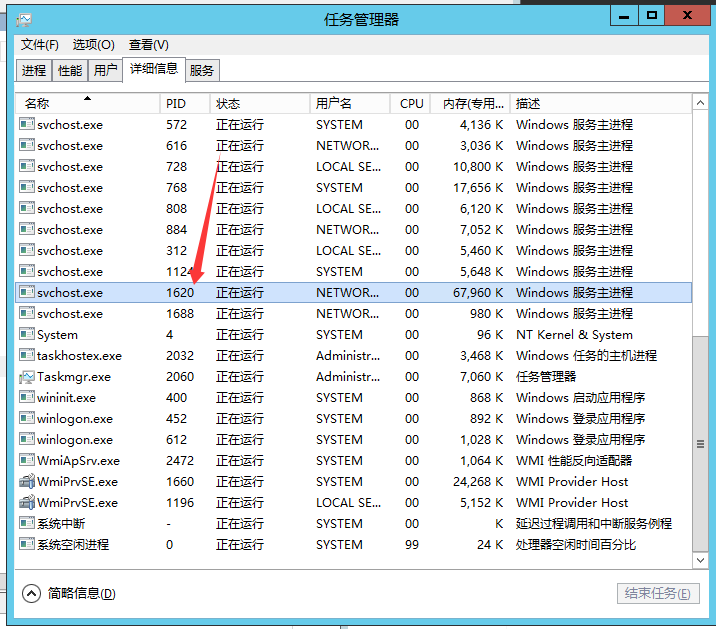Switch to the 服务 tab
This screenshot has height=629, width=716.
[202, 71]
